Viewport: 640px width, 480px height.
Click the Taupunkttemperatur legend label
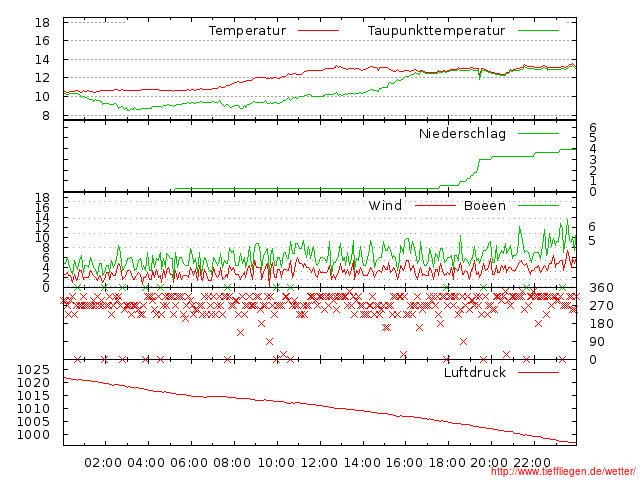click(x=436, y=31)
